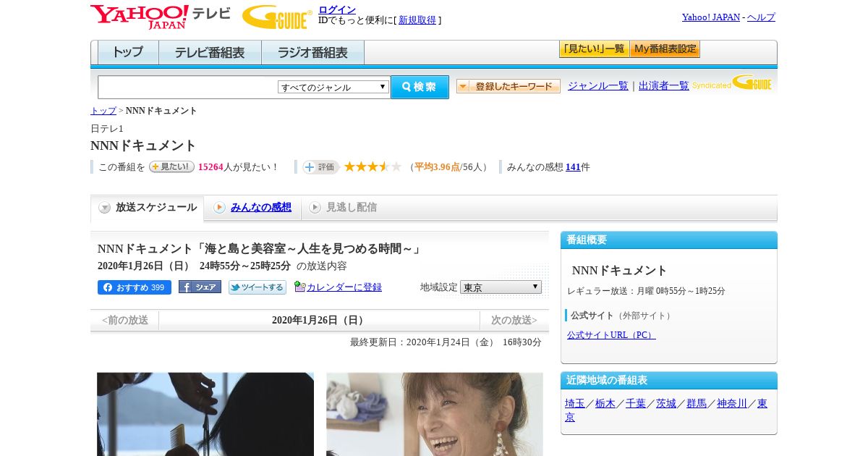This screenshot has height=456, width=868.
Task: Click the 15264 want-to-watch count
Action: point(210,167)
